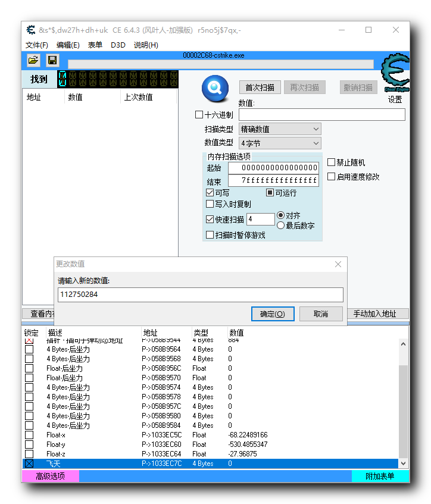Open the 表单 menu

point(95,45)
